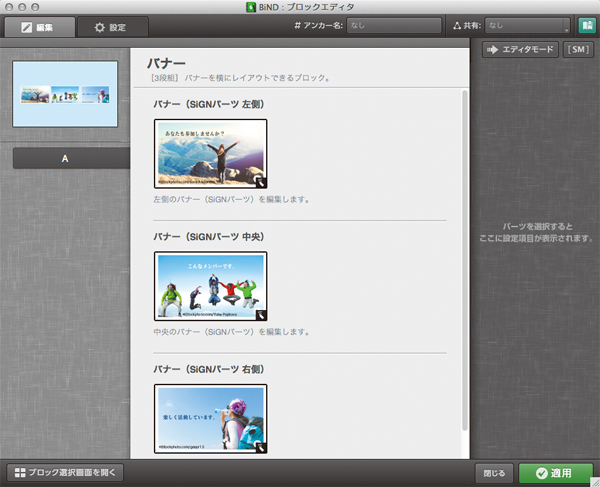Click edit pencil icon on right banner thumbnail
The width and height of the screenshot is (600, 487).
[259, 447]
